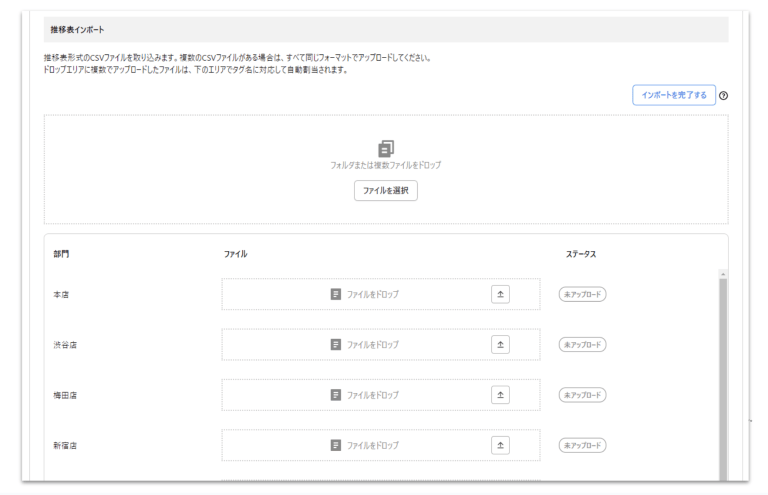Viewport: 768px width, 495px height.
Task: Click the 未アップロード status badge for 本店
Action: 584,294
